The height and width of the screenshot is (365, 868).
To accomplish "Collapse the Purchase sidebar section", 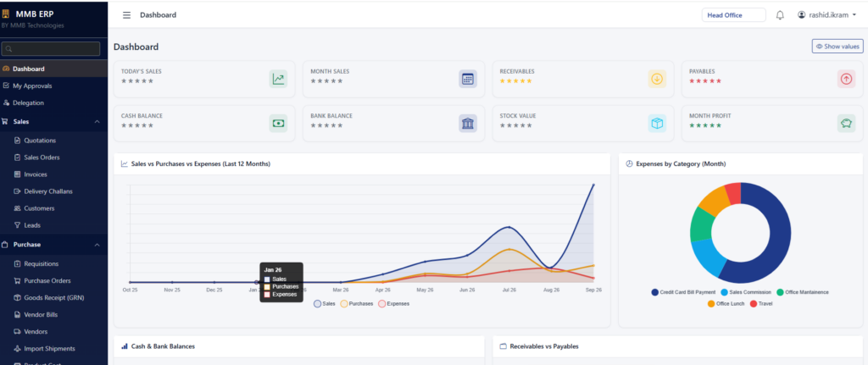I will tap(53, 245).
